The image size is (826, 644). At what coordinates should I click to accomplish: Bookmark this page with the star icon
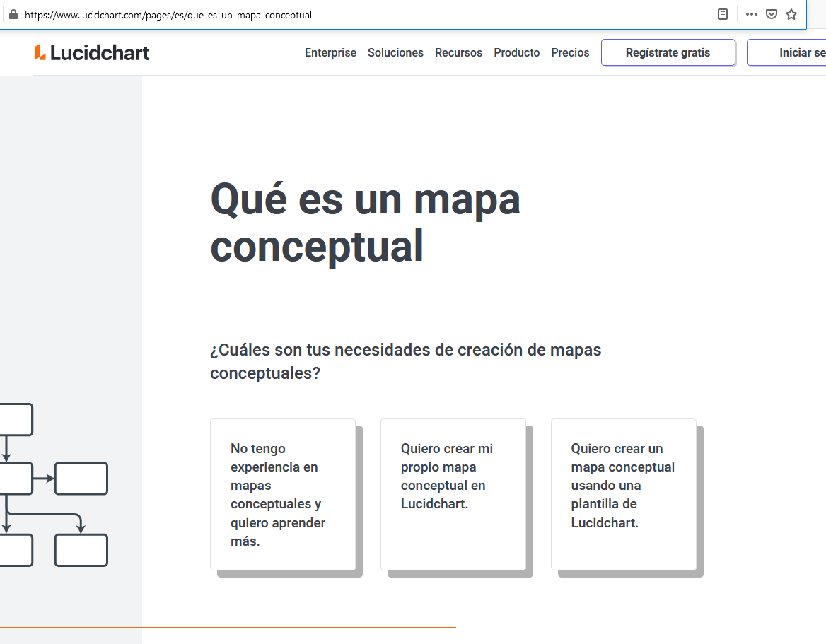tap(790, 13)
